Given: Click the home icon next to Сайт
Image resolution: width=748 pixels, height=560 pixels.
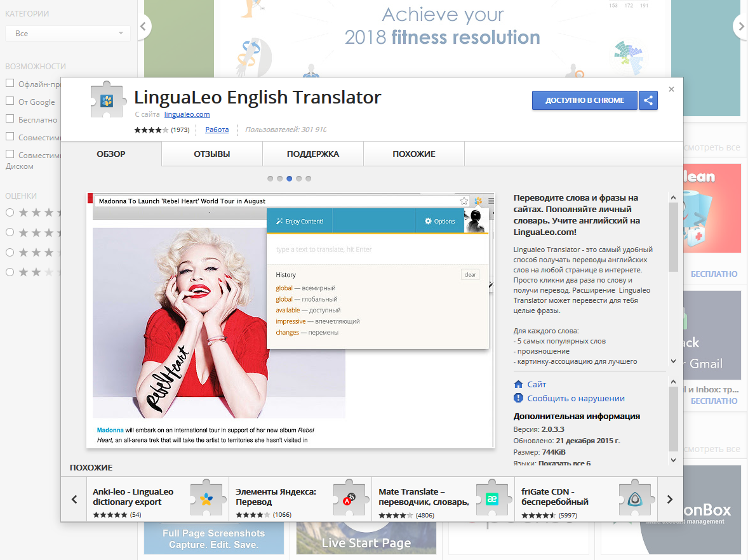Looking at the screenshot, I should [x=519, y=384].
